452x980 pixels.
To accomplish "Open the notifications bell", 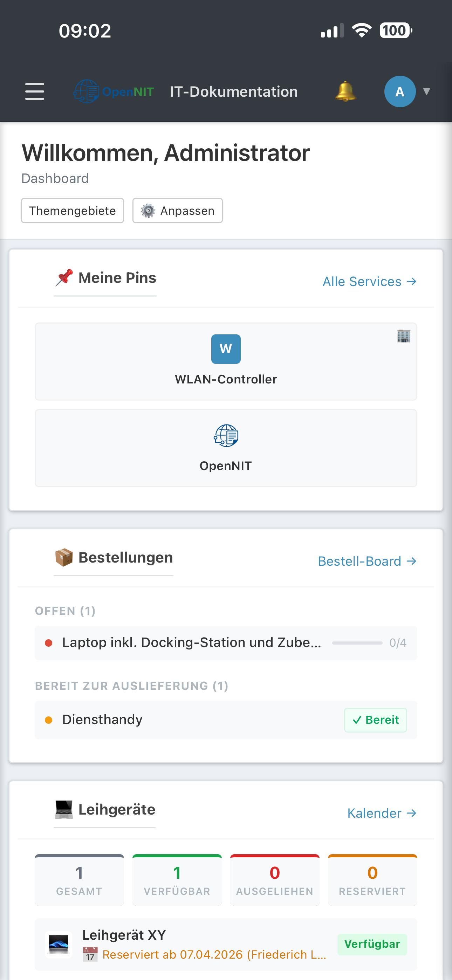I will point(345,92).
